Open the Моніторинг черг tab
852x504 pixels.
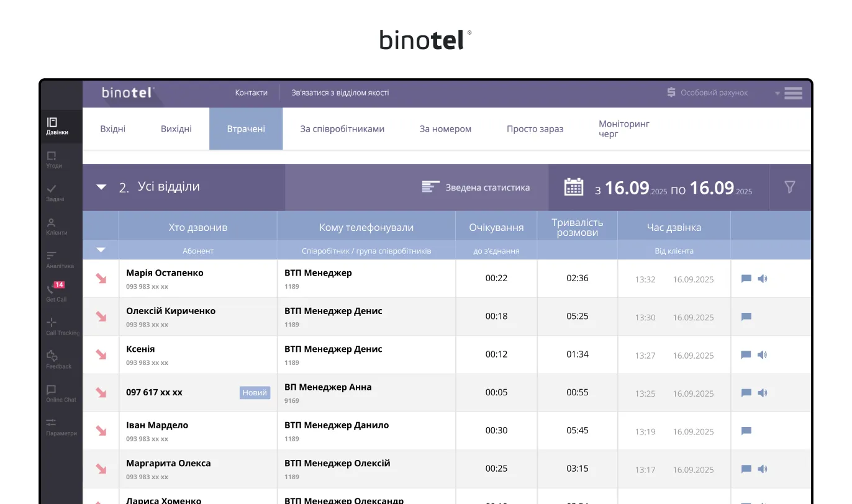click(624, 129)
